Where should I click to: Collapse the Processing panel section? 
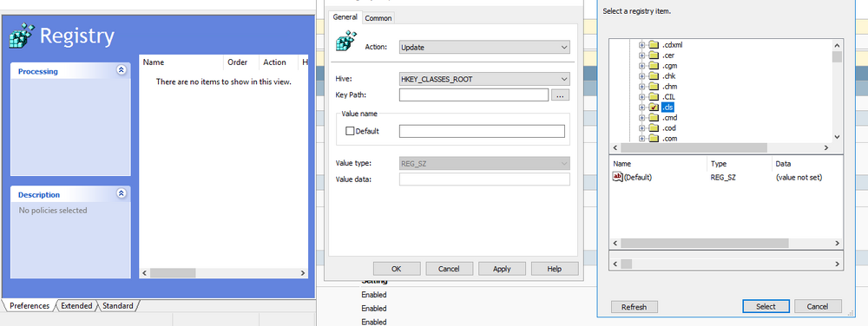tap(122, 70)
